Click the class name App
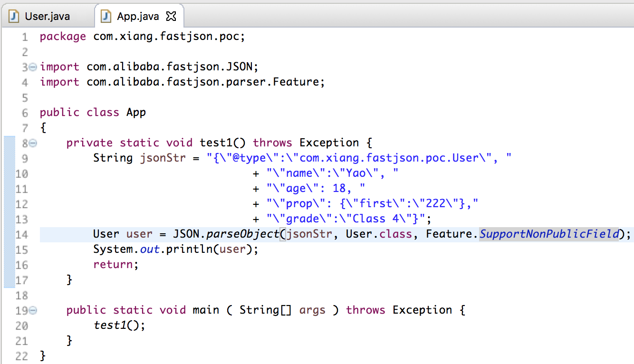The height and width of the screenshot is (364, 634). (136, 114)
